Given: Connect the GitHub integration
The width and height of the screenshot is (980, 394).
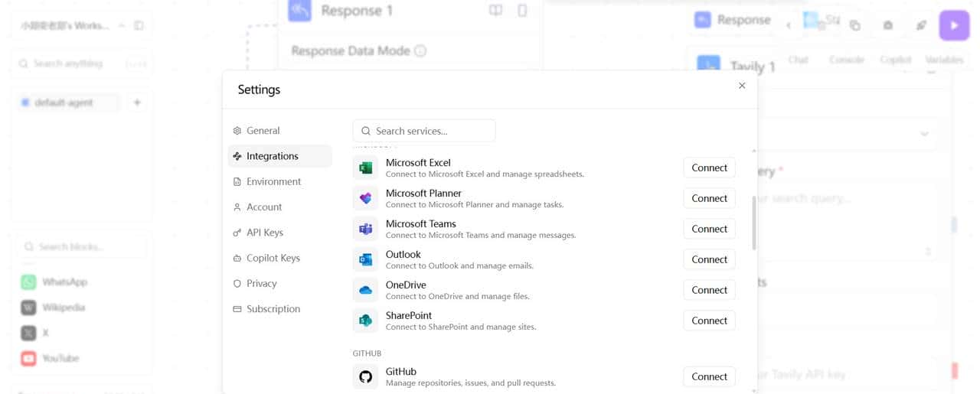Looking at the screenshot, I should pyautogui.click(x=709, y=376).
